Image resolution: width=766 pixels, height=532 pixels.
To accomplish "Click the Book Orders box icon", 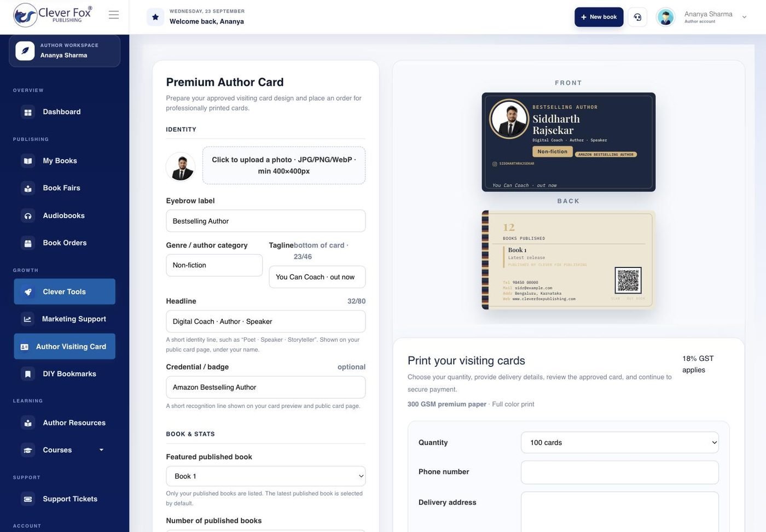I will pyautogui.click(x=28, y=243).
